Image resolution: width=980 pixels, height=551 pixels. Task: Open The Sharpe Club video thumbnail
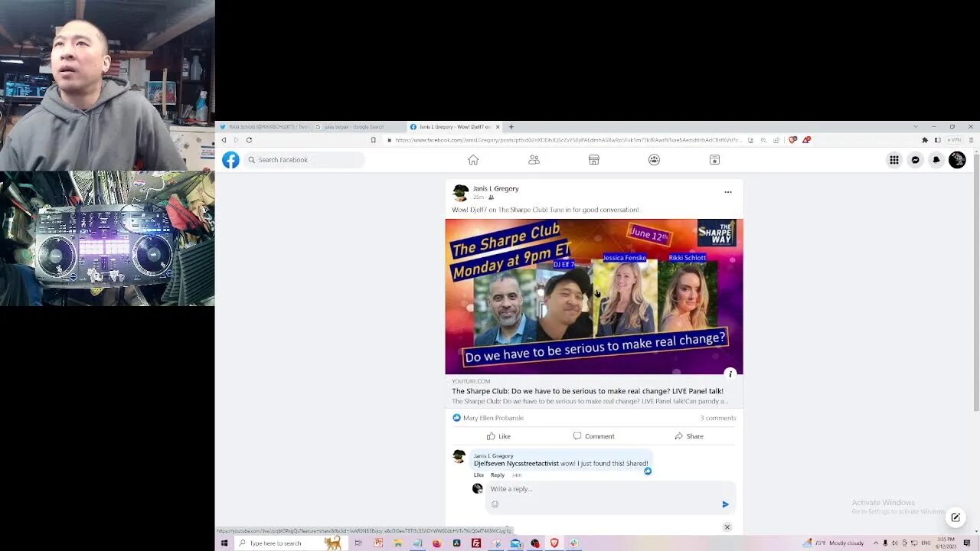point(594,297)
